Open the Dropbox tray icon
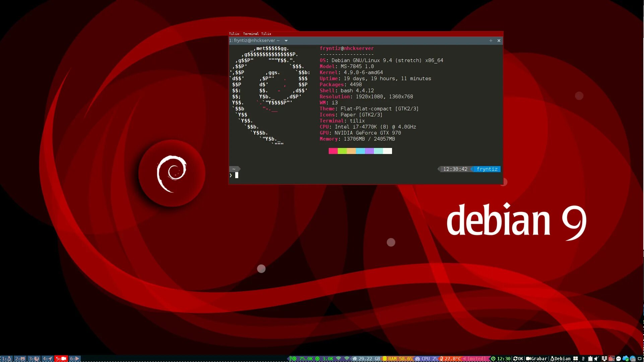The image size is (644, 362). [604, 359]
